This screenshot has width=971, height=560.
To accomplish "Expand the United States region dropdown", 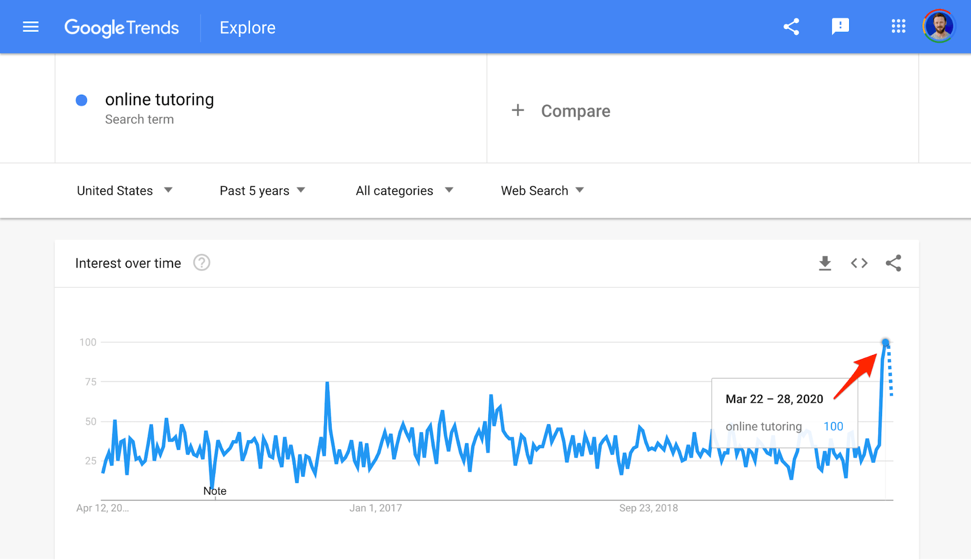I will tap(125, 191).
